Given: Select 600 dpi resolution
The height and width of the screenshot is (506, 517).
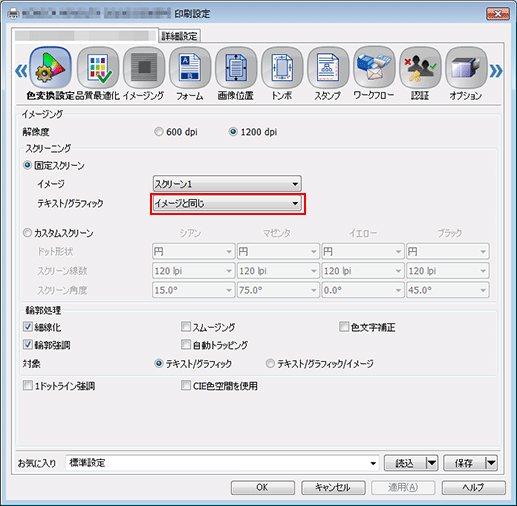Looking at the screenshot, I should (x=159, y=132).
